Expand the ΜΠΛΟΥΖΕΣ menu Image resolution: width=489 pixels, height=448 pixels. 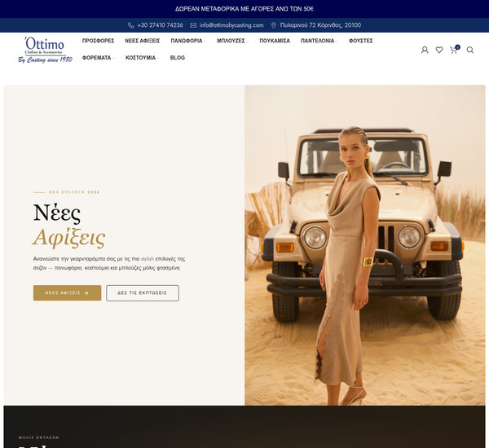pos(232,41)
